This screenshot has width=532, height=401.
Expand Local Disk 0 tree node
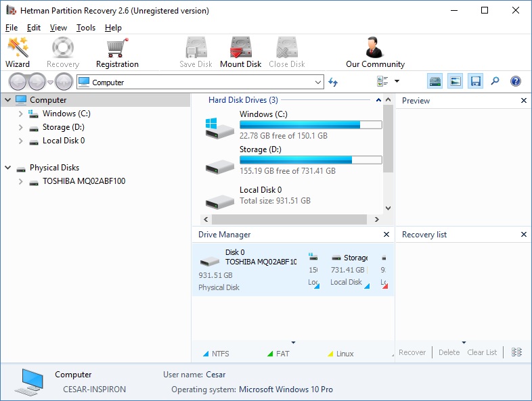[x=21, y=141]
